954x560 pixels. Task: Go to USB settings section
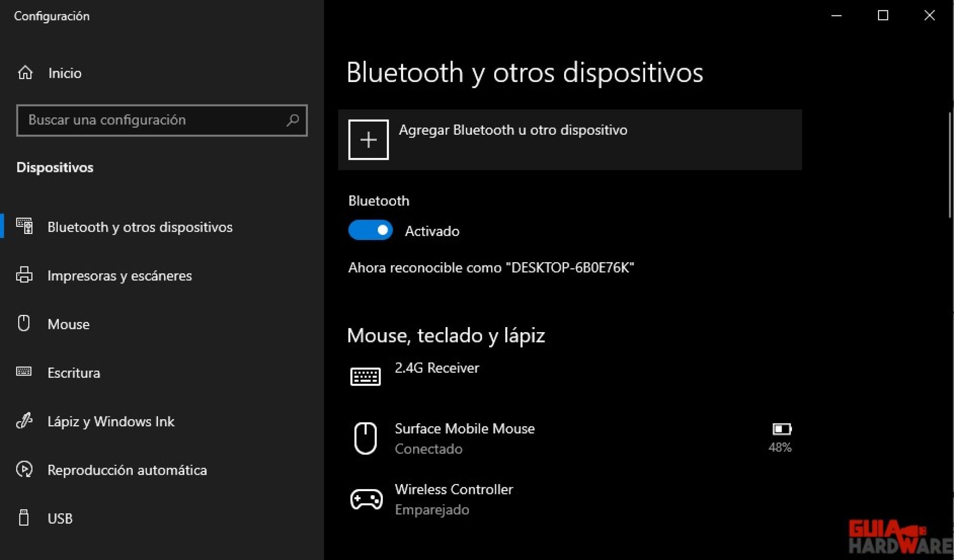pos(162,519)
